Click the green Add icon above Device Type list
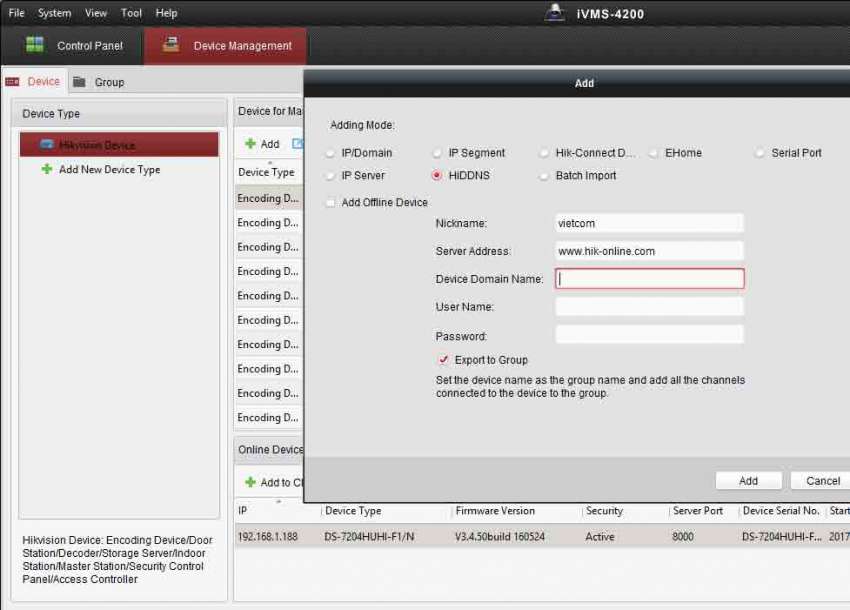Image resolution: width=850 pixels, height=610 pixels. [249, 143]
